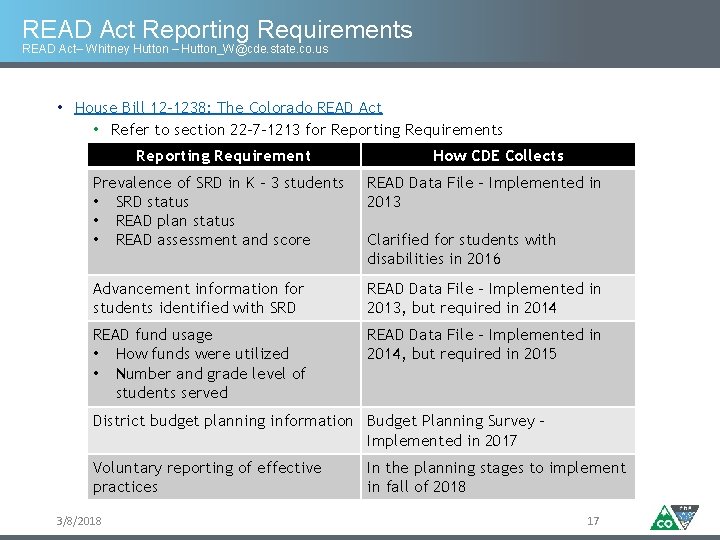Select the slide title 'READ Act Reporting Requirements'
The height and width of the screenshot is (540, 720).
pos(217,29)
